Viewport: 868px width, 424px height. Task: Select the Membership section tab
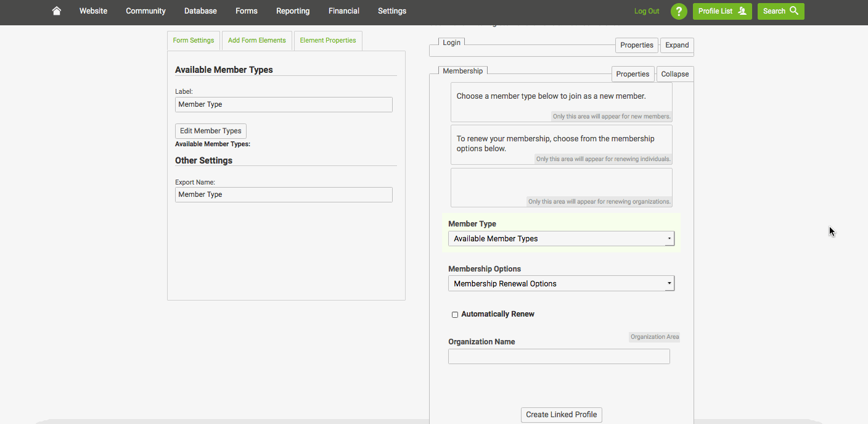pyautogui.click(x=463, y=71)
